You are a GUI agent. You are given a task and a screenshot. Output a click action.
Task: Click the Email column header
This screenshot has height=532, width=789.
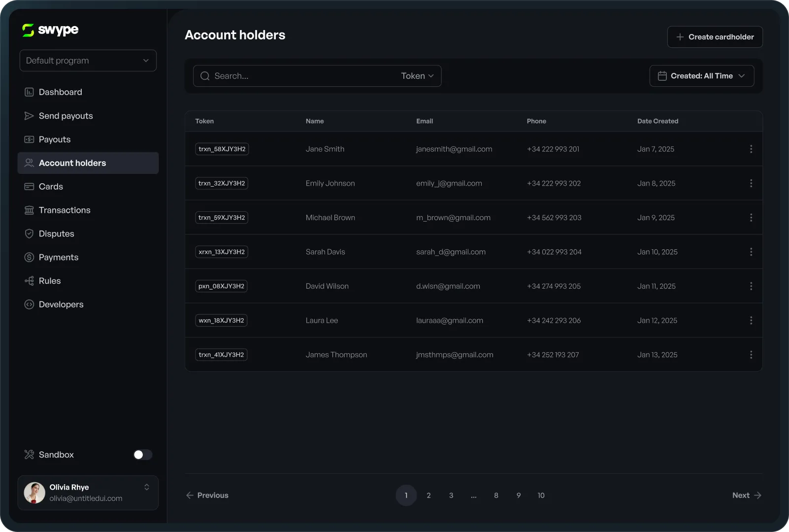point(425,121)
